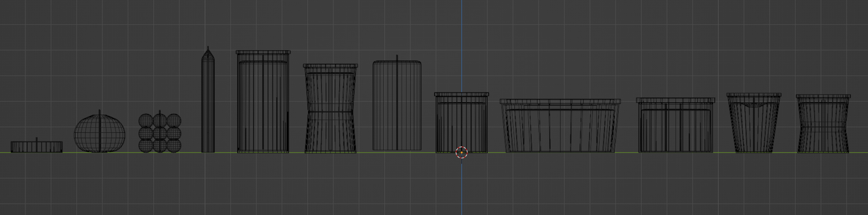The image size is (868, 215).
Task: Select the tall hourglass-shaped jar with lid
Action: tap(330, 109)
